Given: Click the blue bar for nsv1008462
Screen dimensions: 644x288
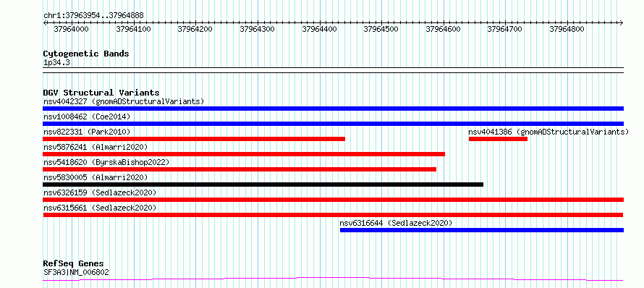Looking at the screenshot, I should 333,124.
